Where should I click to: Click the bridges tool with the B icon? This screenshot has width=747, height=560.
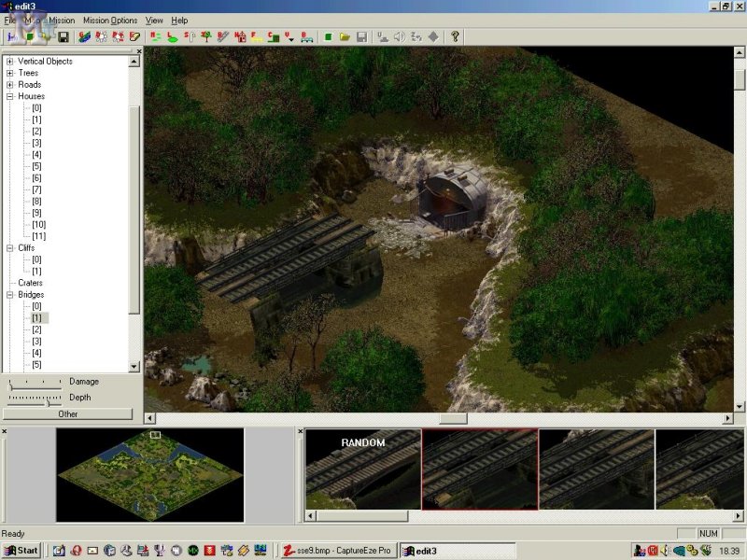coord(308,38)
